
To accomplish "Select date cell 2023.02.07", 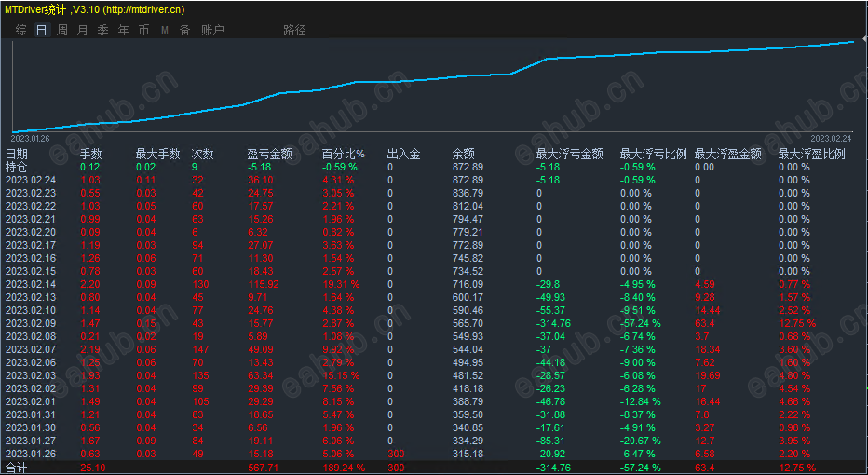I will (x=31, y=349).
